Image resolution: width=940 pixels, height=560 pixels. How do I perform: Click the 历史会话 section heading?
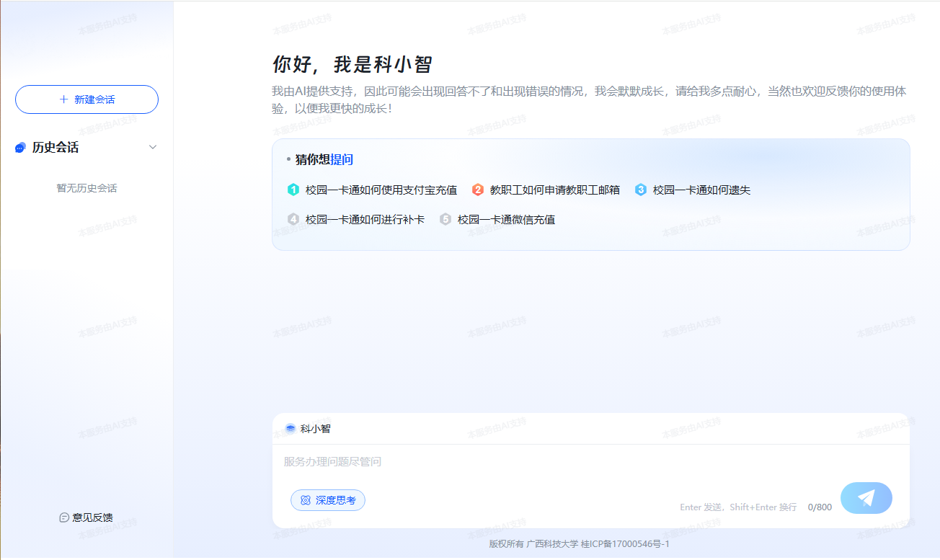tap(56, 148)
